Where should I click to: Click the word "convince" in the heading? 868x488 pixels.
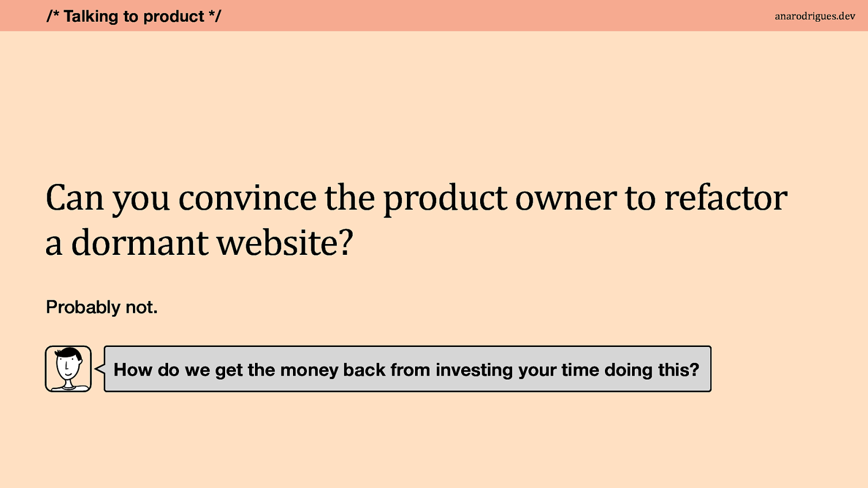247,198
